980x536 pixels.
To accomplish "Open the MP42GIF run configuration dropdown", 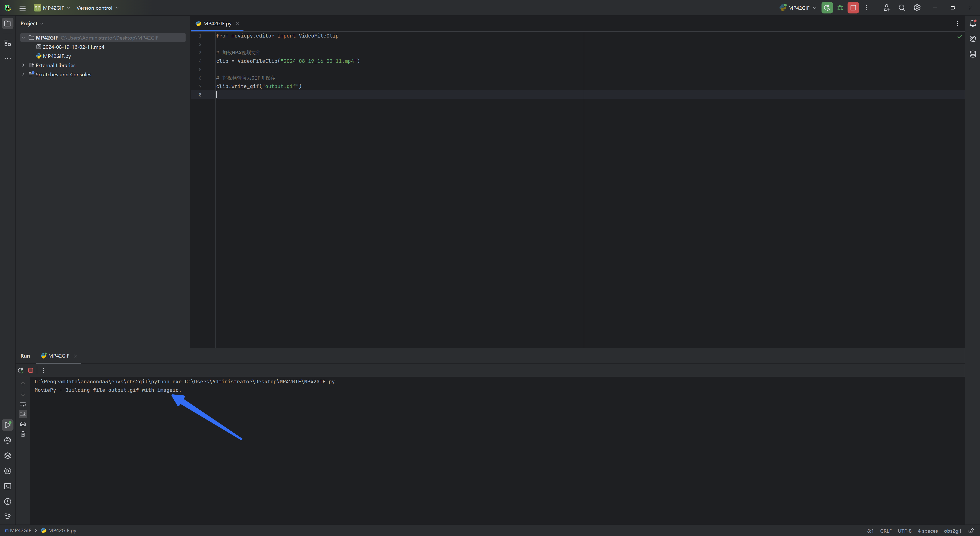I will [798, 8].
